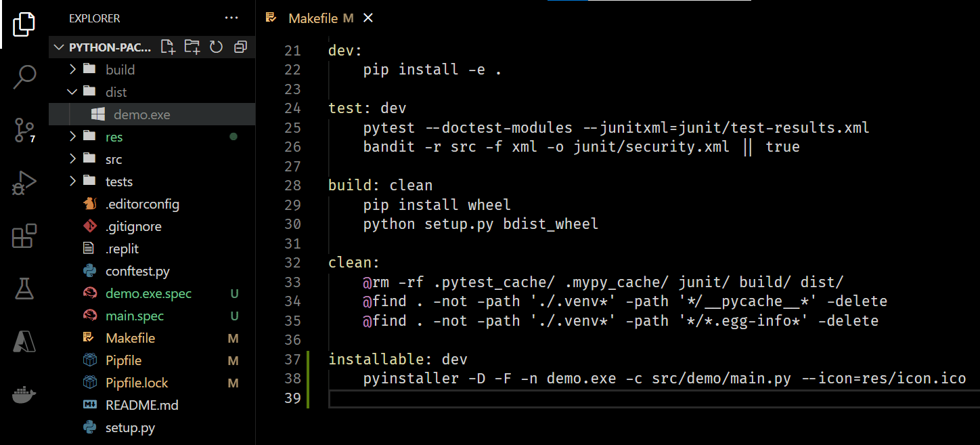This screenshot has width=980, height=445.
Task: Open the Search view in activity bar
Action: 24,77
